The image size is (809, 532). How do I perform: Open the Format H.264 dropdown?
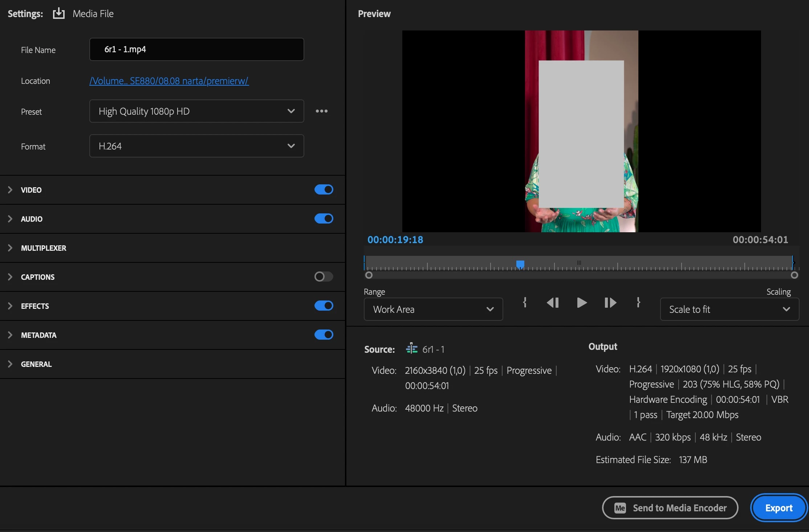coord(196,146)
